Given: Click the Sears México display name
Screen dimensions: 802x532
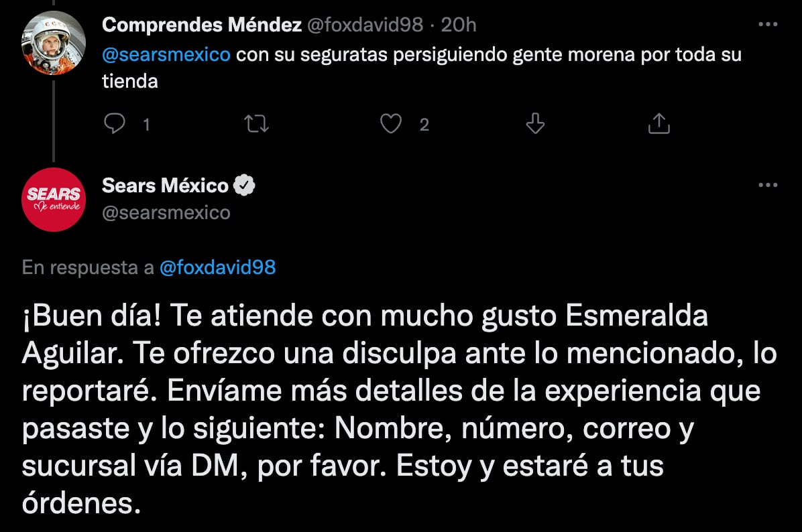Looking at the screenshot, I should pyautogui.click(x=166, y=186).
